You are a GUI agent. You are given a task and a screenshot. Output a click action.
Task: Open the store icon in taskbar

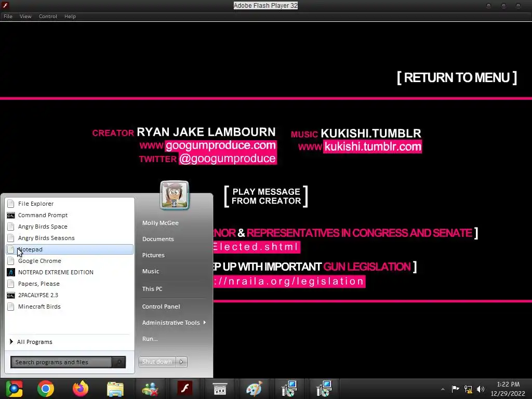pyautogui.click(x=220, y=389)
